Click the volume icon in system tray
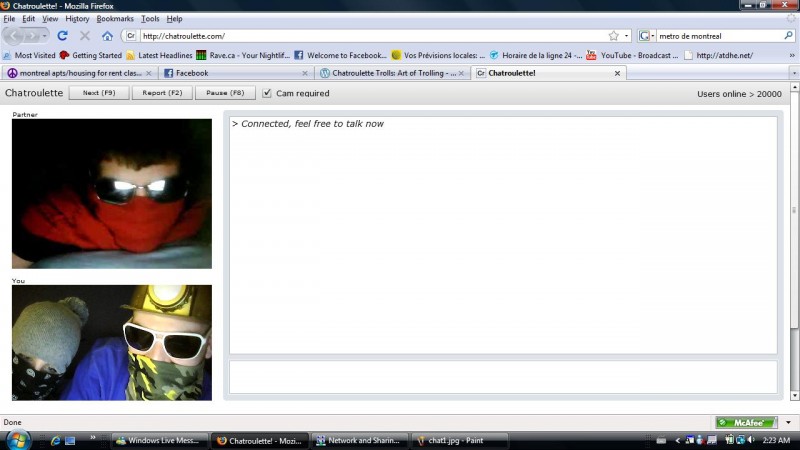Viewport: 800px width, 450px height. pyautogui.click(x=751, y=440)
